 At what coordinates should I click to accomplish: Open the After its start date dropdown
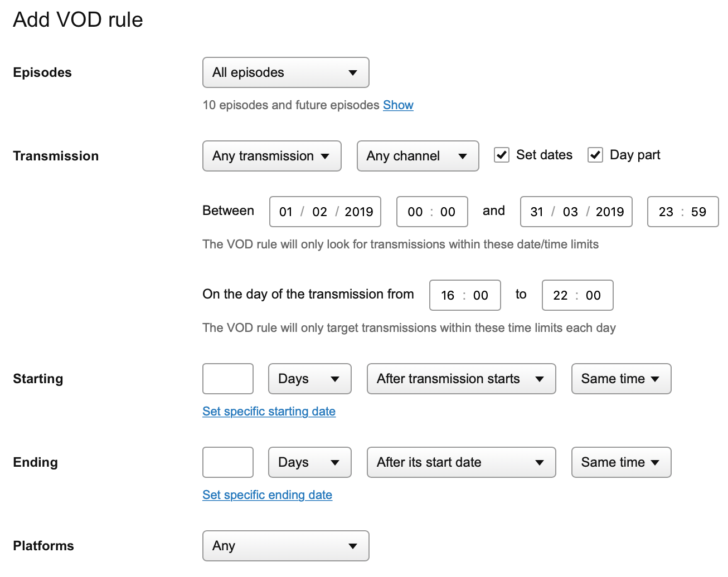462,462
